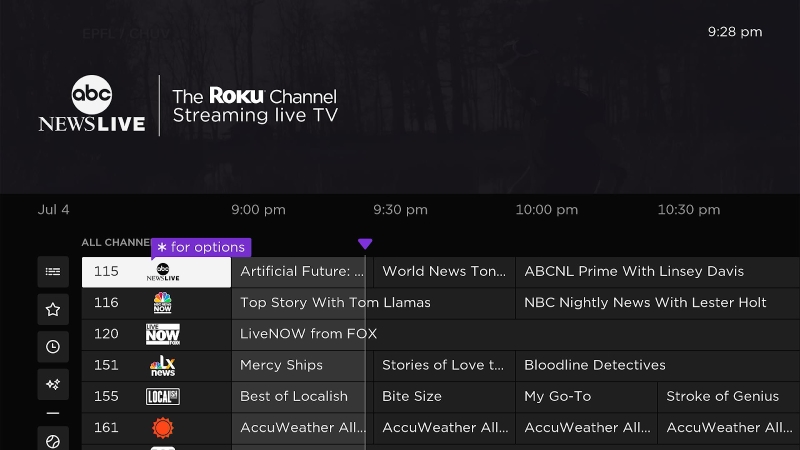The width and height of the screenshot is (800, 450).
Task: Open favorites star icon in sidebar
Action: 53,310
